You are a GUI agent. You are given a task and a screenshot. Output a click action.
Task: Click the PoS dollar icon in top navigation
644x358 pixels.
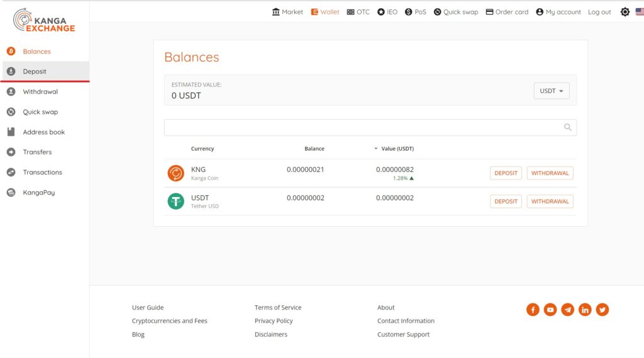[408, 12]
